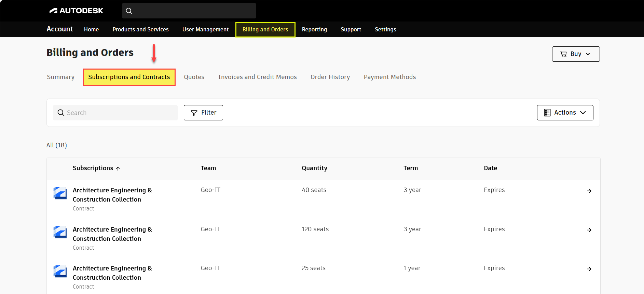Open Products and Services menu

point(141,30)
